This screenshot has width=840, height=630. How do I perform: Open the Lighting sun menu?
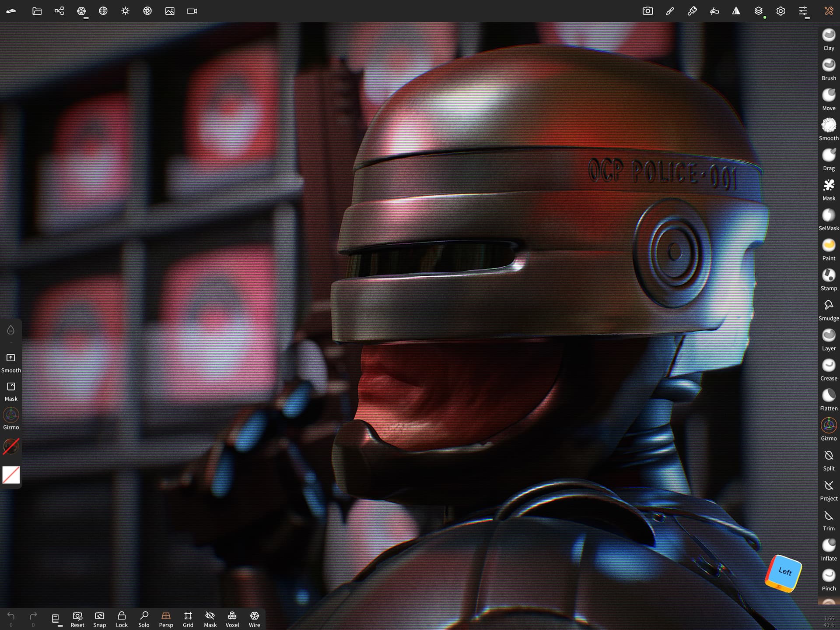(x=126, y=11)
